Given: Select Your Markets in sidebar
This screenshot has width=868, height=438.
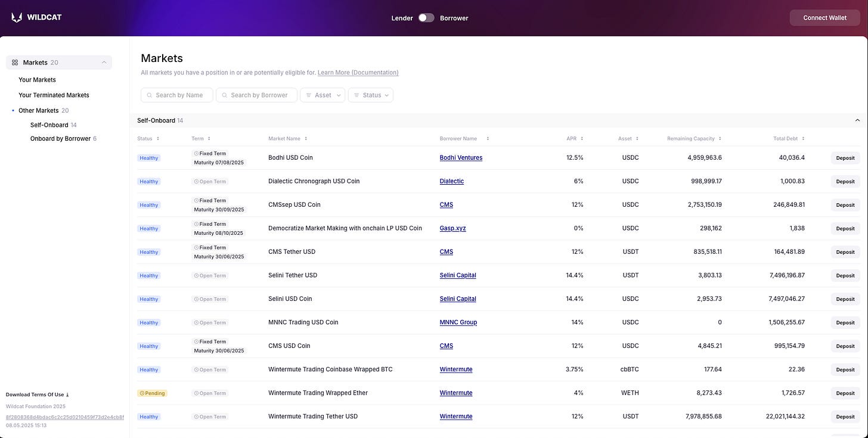Looking at the screenshot, I should (37, 80).
